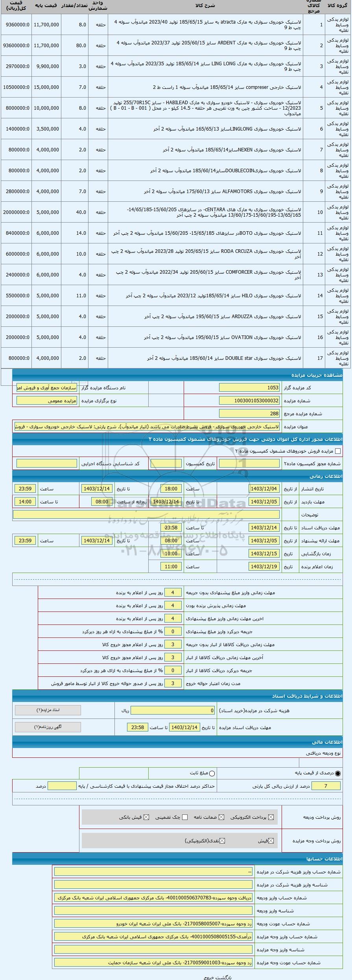Image resolution: width=352 pixels, height=980 pixels.
Task: Click the quantity '80.0' cell
Action: point(75,45)
